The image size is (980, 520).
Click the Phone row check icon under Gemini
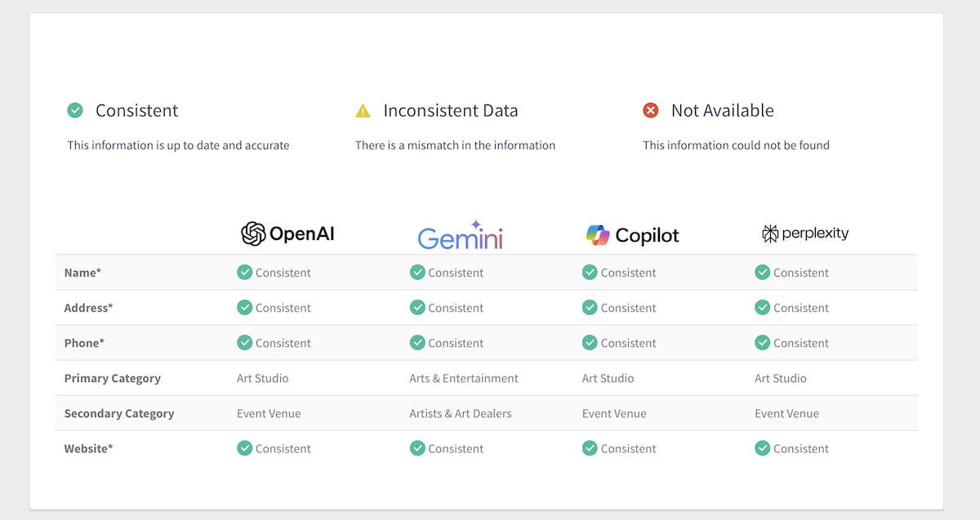click(x=417, y=342)
